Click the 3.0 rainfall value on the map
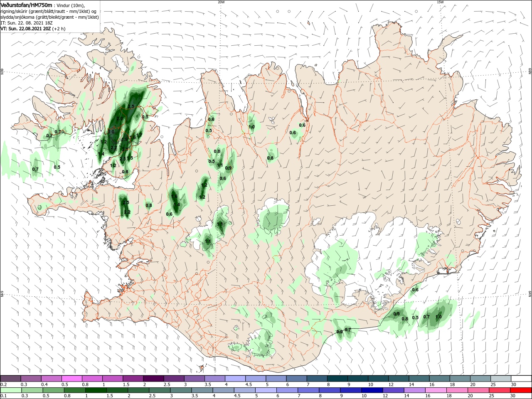This screenshot has width=532, height=399. [111, 132]
